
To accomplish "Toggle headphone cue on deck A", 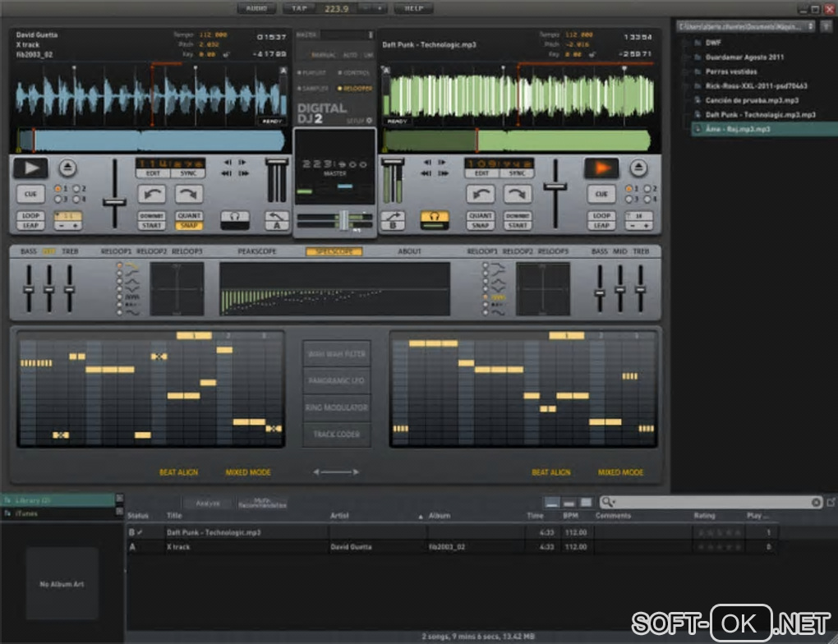I will 235,220.
